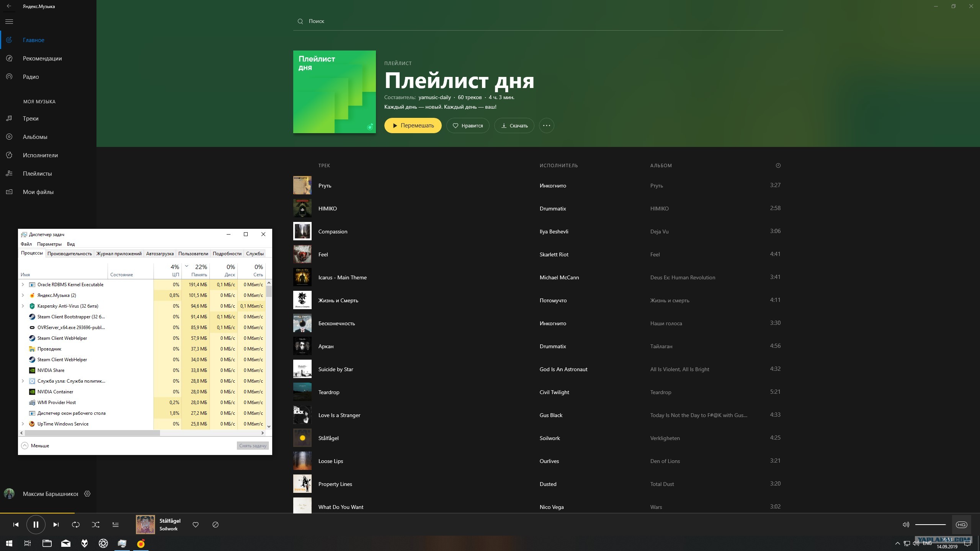Seek on the track progress bar
Image resolution: width=980 pixels, height=551 pixels.
490,513
